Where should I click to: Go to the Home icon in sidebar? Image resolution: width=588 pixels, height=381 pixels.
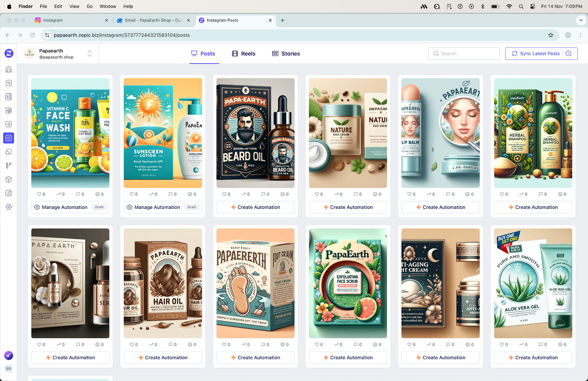[x=9, y=69]
